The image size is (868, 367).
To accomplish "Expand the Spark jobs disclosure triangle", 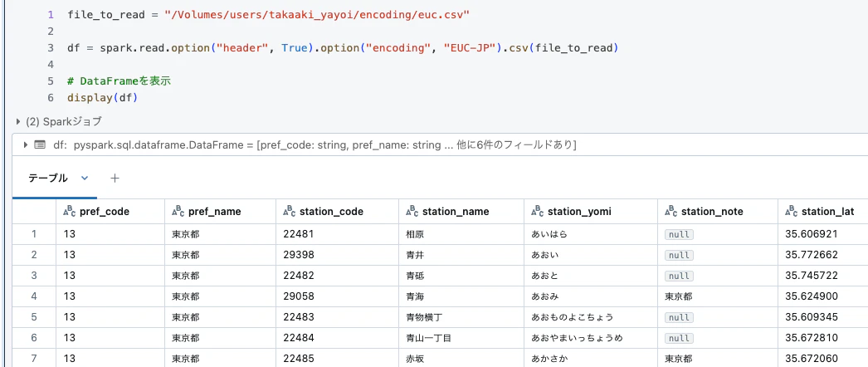I will click(19, 122).
